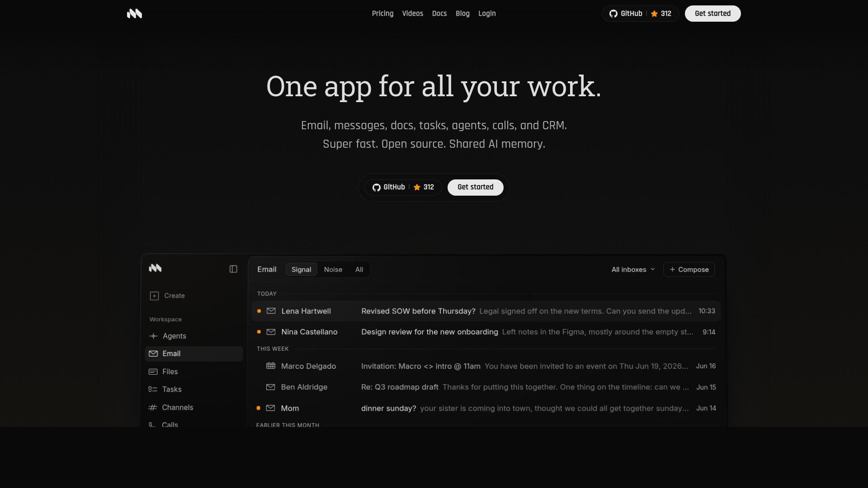Click the Jun 16 date
Viewport: 868px width, 488px height.
click(x=706, y=366)
